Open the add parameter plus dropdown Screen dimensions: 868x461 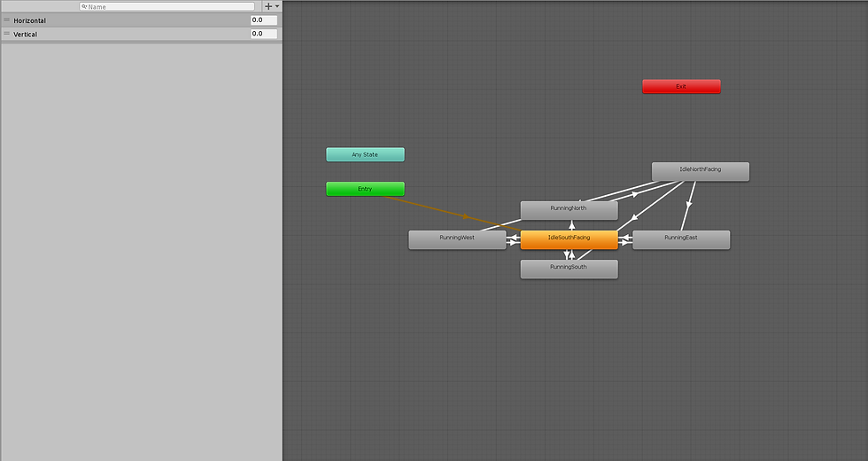tap(272, 7)
